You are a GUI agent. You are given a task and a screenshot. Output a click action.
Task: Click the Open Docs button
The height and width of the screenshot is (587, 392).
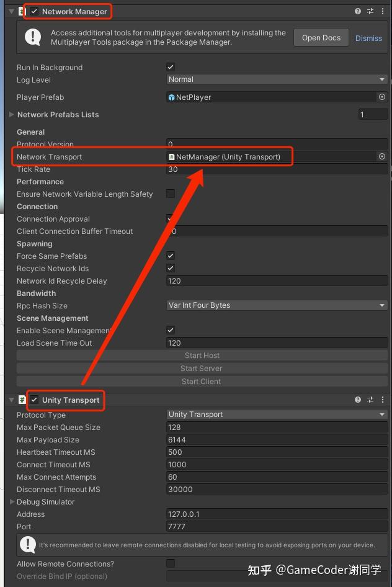(x=321, y=37)
